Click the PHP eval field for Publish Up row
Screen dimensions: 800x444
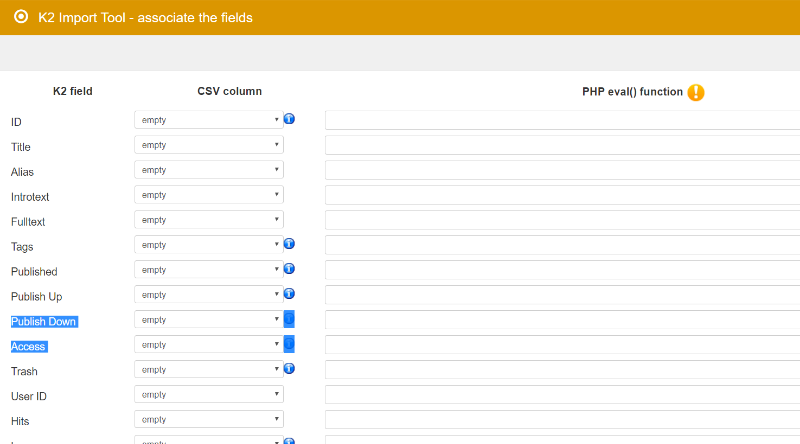[x=562, y=295]
